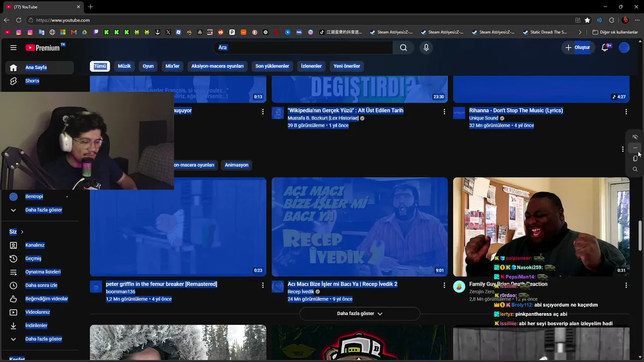Go to Ana Sayfa in sidebar
Screen dimensions: 644x362
(x=40, y=67)
